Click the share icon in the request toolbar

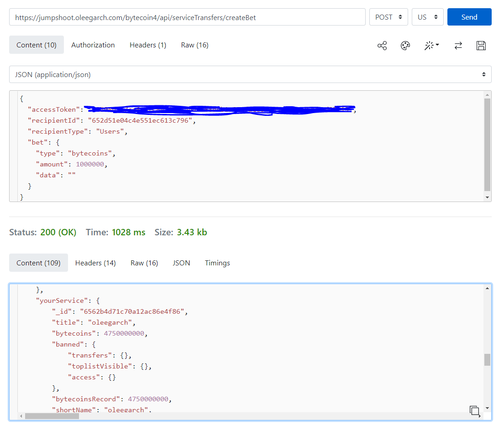(382, 46)
